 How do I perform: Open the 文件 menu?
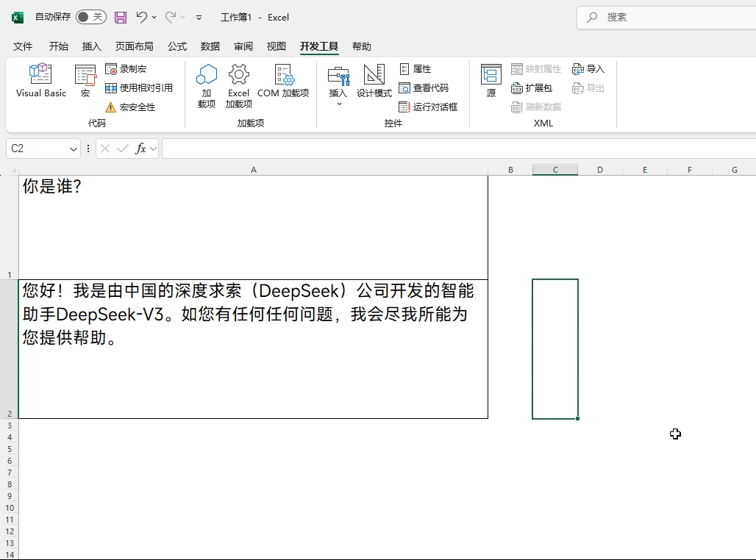point(22,46)
